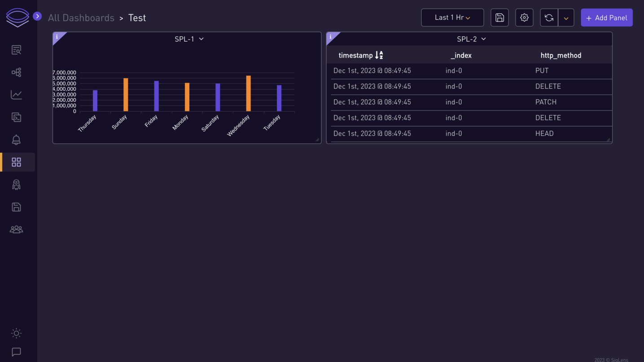The width and height of the screenshot is (644, 362).
Task: Click the Sunday bar in the chart
Action: click(x=126, y=95)
